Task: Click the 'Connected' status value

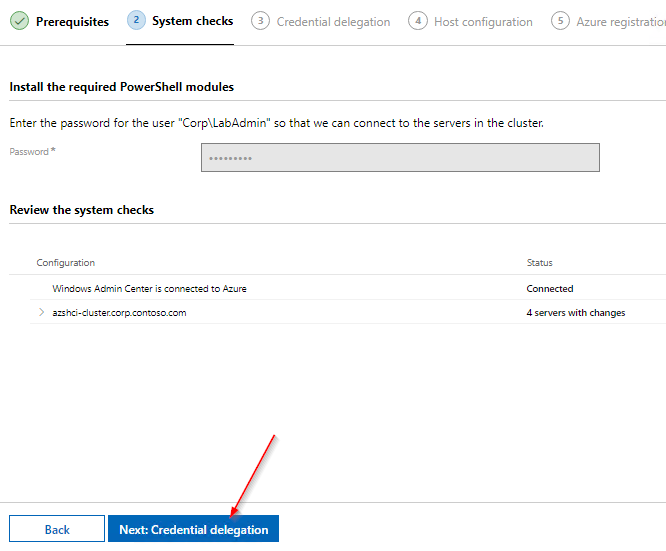Action: coord(550,288)
